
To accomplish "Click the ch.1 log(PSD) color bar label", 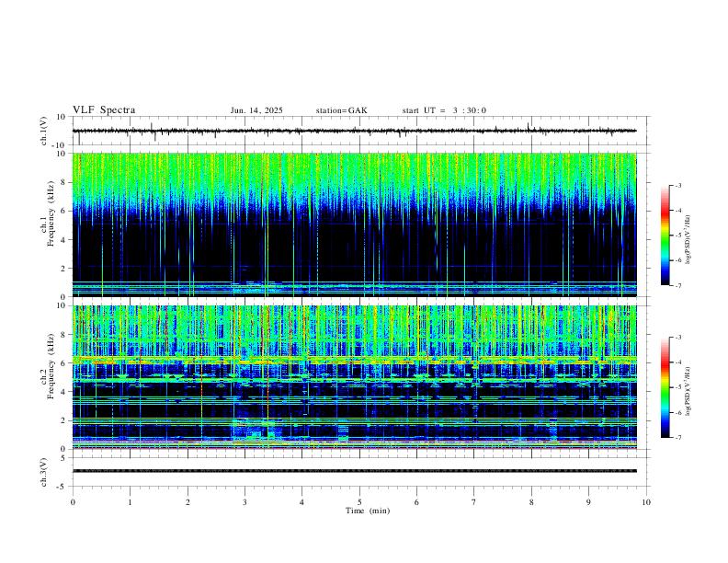I will point(688,240).
